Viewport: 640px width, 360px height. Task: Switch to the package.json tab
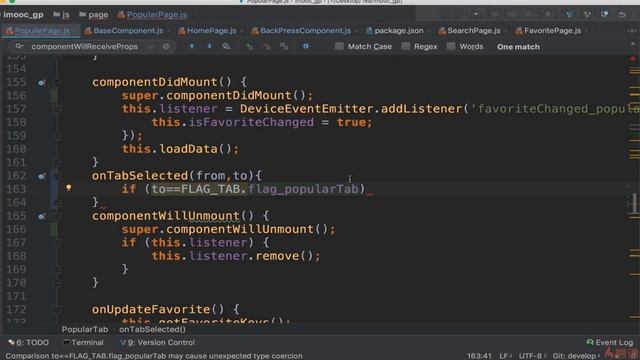[395, 31]
